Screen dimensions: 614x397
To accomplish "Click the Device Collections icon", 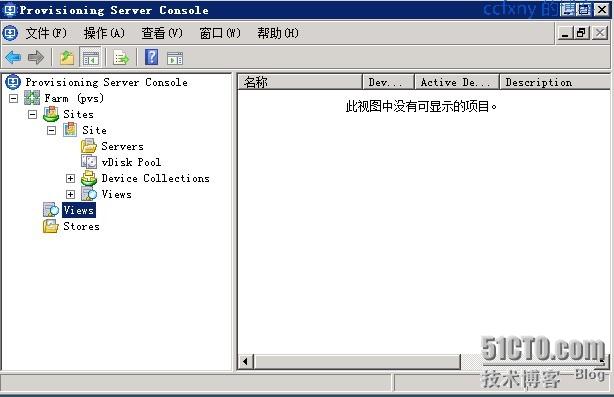I will pos(89,178).
